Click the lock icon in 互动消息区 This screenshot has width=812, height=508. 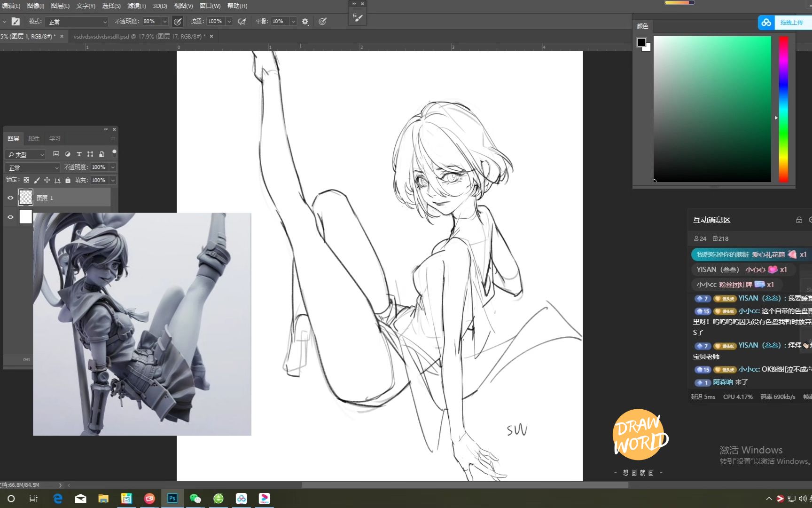[x=799, y=220]
